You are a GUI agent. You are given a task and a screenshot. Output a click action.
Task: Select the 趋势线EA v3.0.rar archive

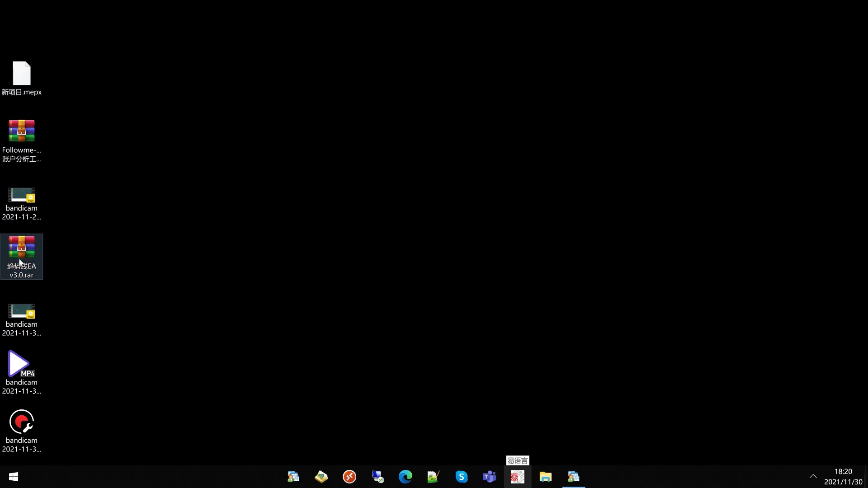tap(21, 256)
